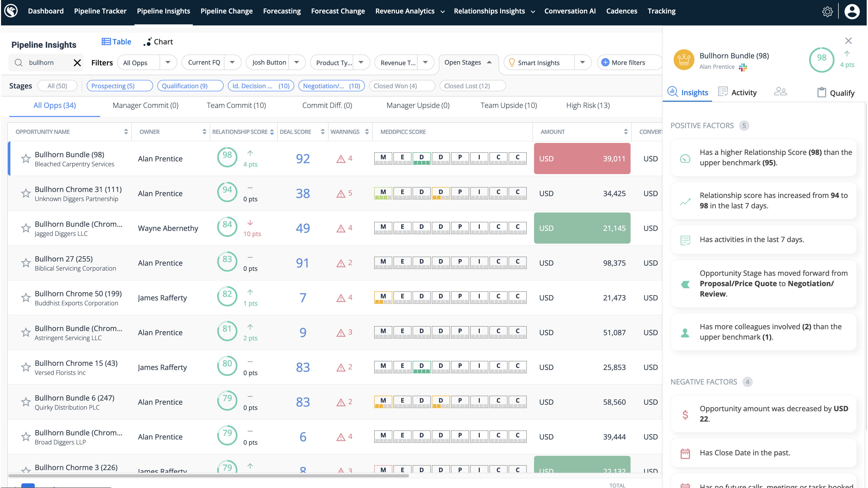Star the Bullhorn 27 (255) opportunity
868x488 pixels.
point(26,263)
